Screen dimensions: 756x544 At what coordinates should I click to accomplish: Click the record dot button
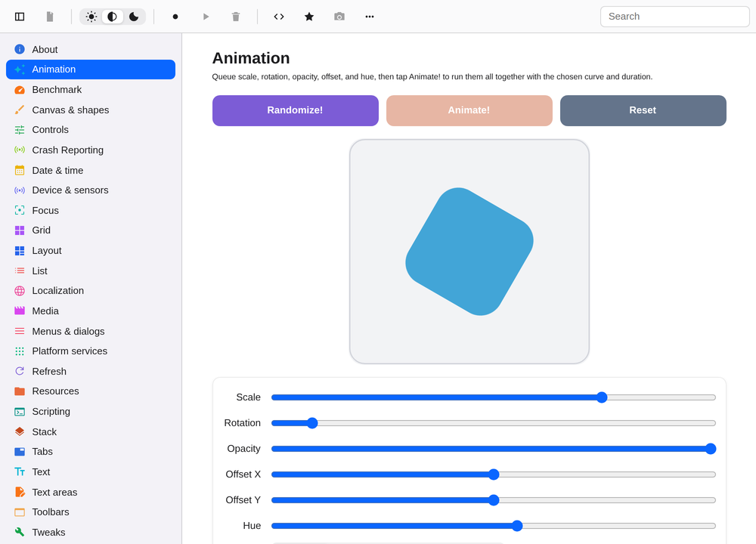[x=175, y=17]
